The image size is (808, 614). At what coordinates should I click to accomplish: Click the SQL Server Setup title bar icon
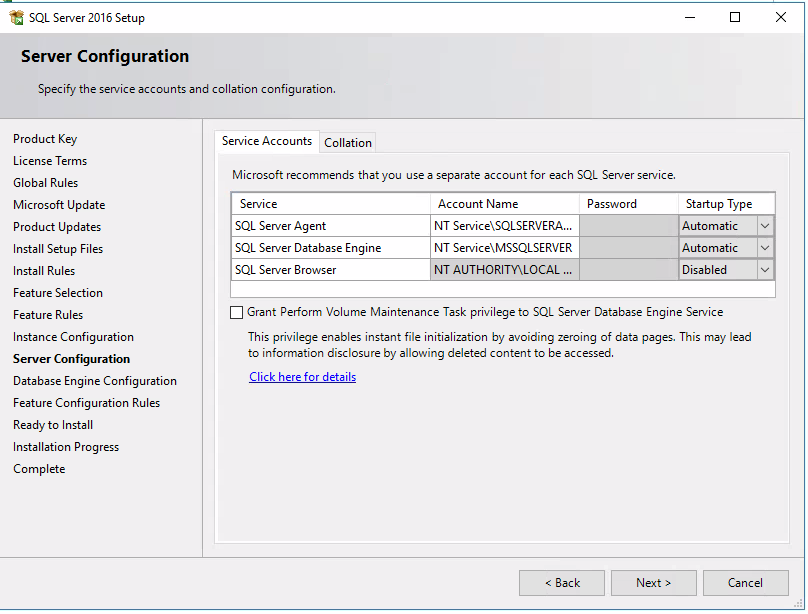[14, 16]
